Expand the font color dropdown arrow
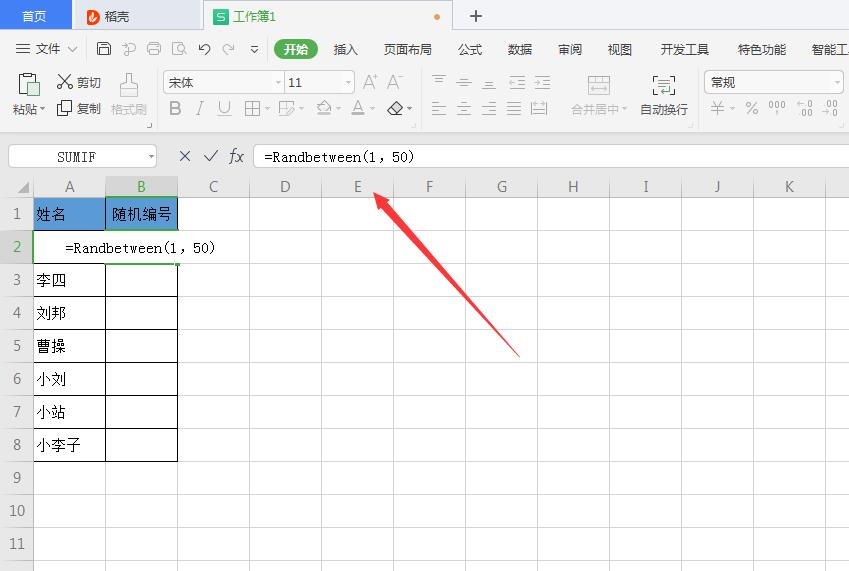 click(373, 109)
